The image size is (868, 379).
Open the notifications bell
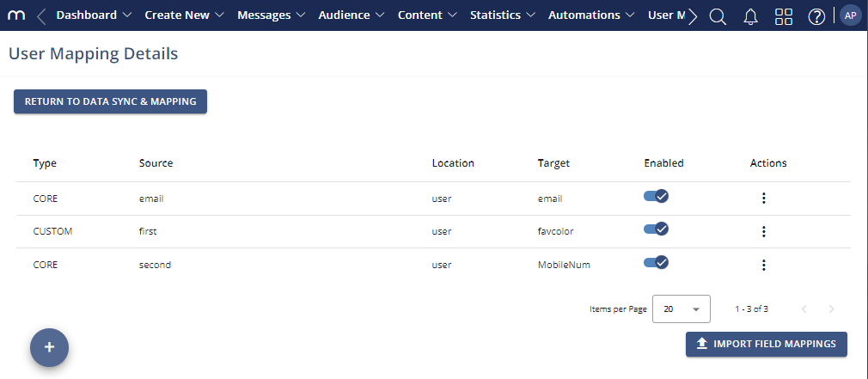point(750,16)
